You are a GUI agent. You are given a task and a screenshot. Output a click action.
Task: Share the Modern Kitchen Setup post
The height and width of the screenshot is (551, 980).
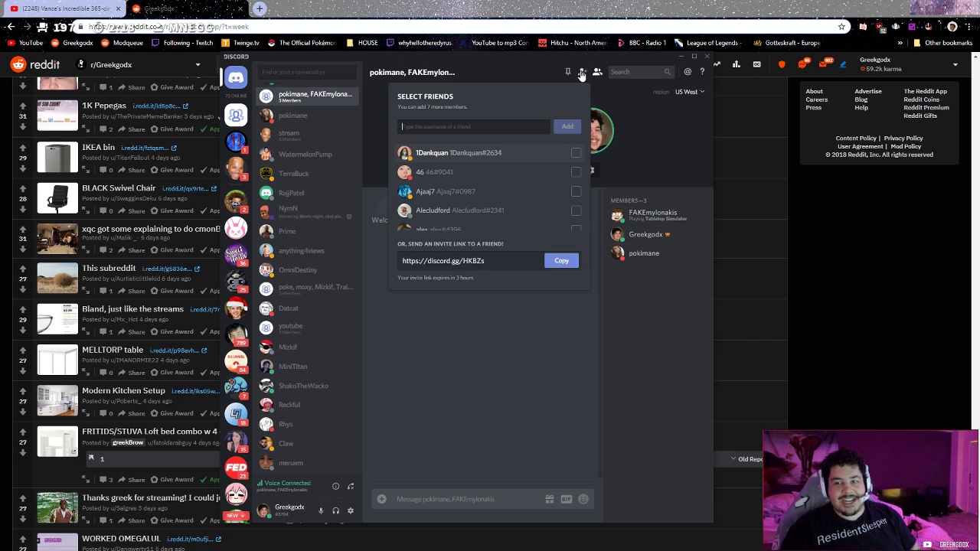(x=131, y=413)
